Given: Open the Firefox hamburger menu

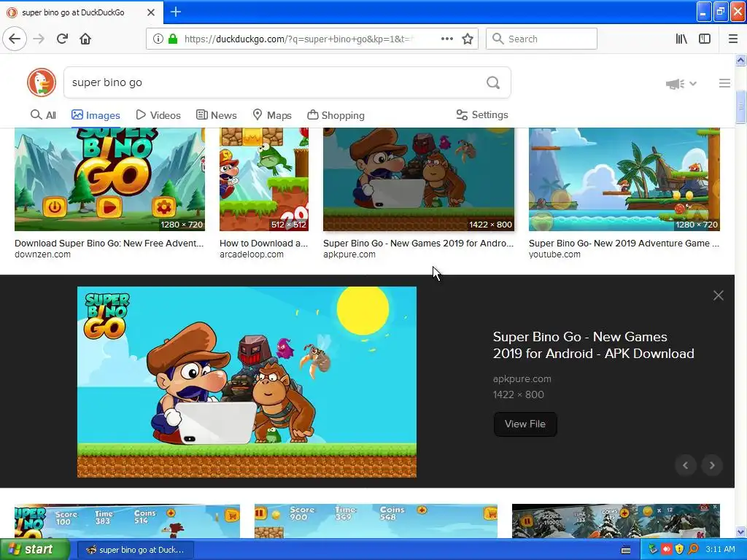Looking at the screenshot, I should point(733,39).
